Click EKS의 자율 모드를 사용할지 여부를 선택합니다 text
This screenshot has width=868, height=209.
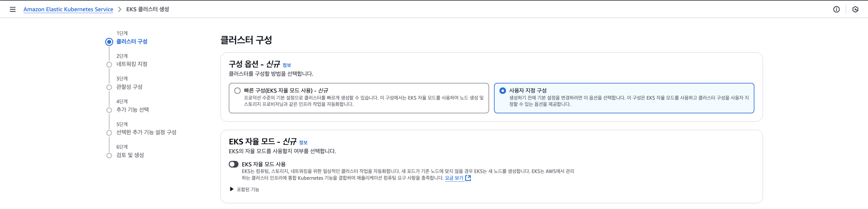point(282,151)
